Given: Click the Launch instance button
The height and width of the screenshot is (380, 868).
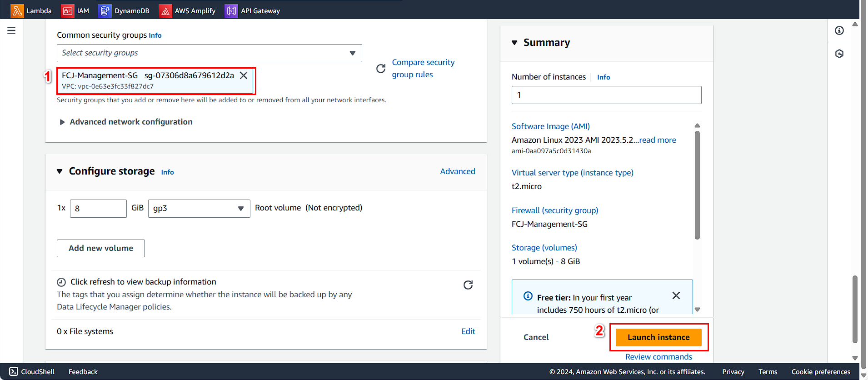Looking at the screenshot, I should point(658,337).
